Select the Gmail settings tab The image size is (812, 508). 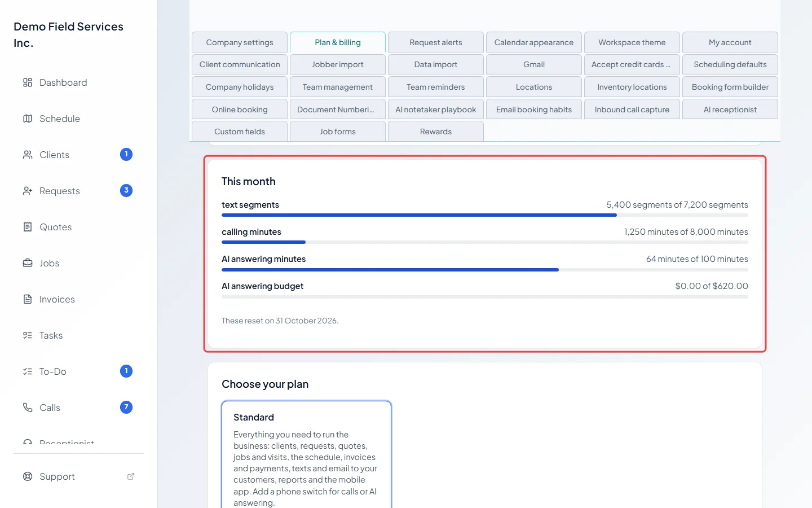(x=534, y=64)
